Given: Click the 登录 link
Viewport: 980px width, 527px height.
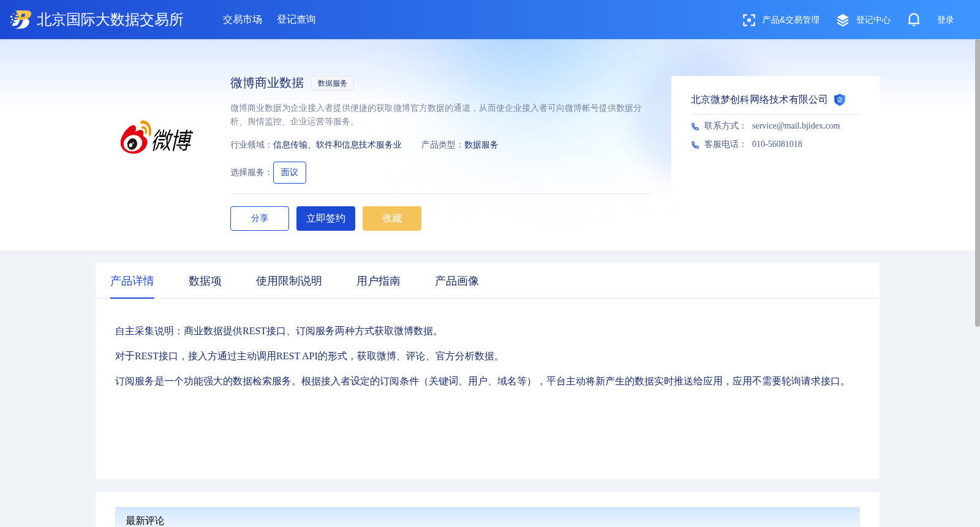Looking at the screenshot, I should click(x=946, y=20).
